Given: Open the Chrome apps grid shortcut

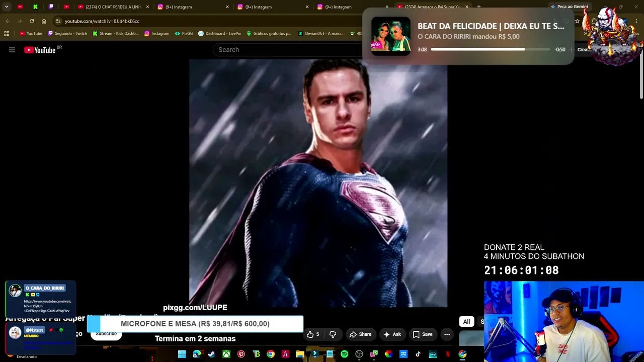Looking at the screenshot, I should coord(7,34).
